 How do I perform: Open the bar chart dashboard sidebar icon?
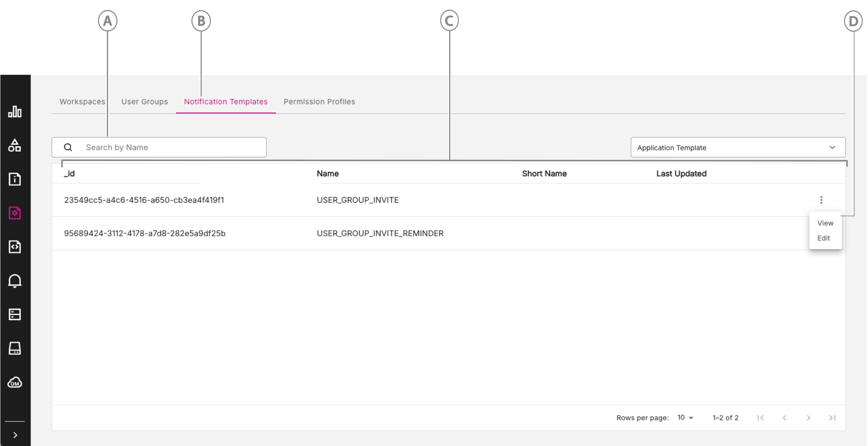[x=15, y=112]
